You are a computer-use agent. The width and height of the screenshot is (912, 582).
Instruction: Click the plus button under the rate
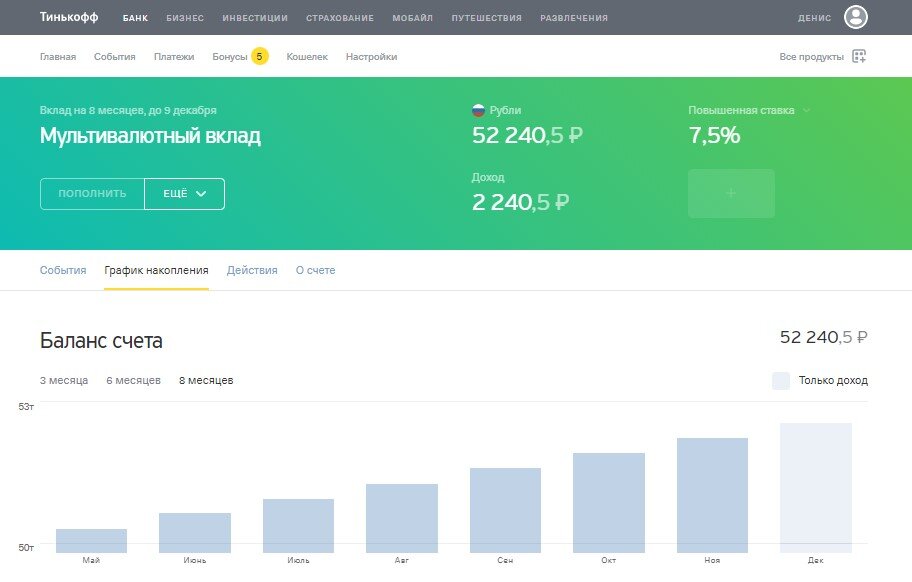[731, 194]
